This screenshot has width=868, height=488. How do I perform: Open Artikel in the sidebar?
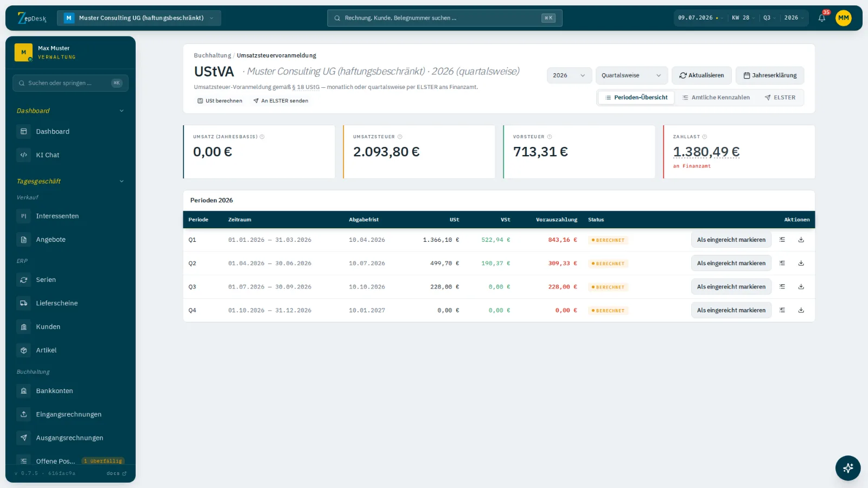71,350
